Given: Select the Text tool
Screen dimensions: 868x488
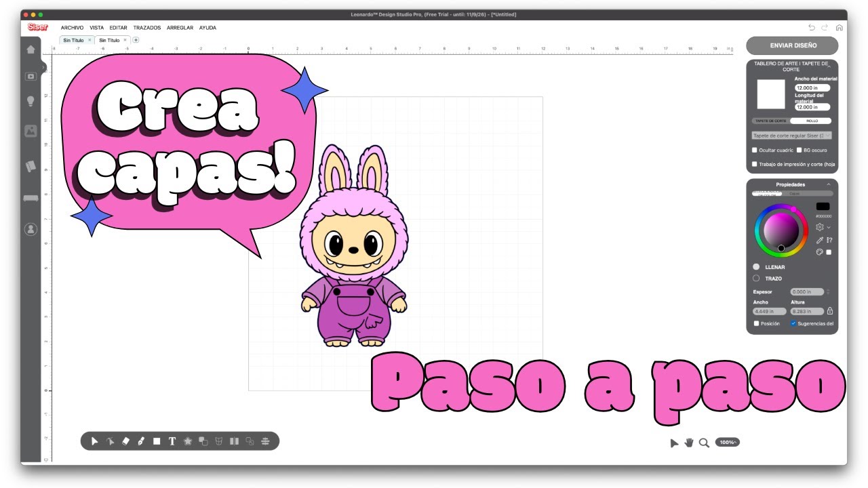Looking at the screenshot, I should 172,441.
